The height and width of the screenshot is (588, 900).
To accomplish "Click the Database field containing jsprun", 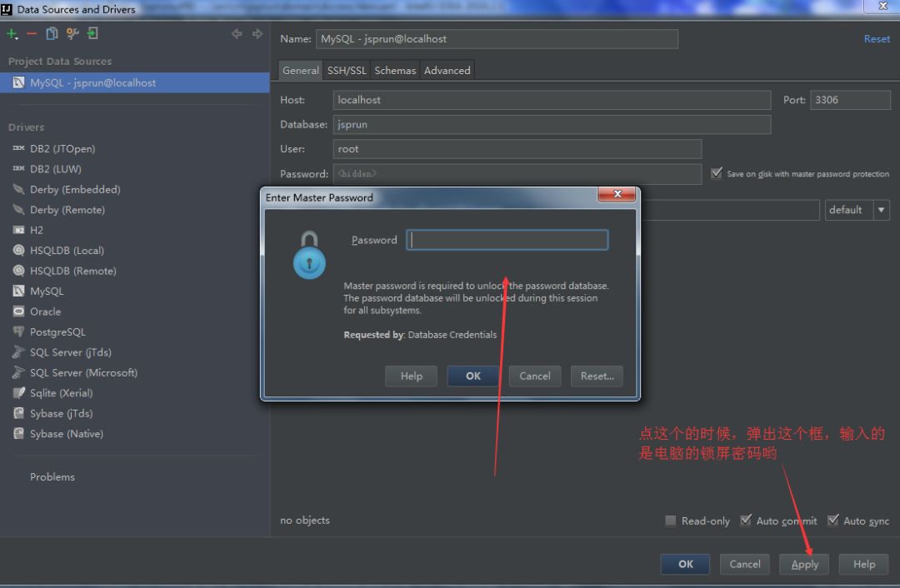I will 552,124.
